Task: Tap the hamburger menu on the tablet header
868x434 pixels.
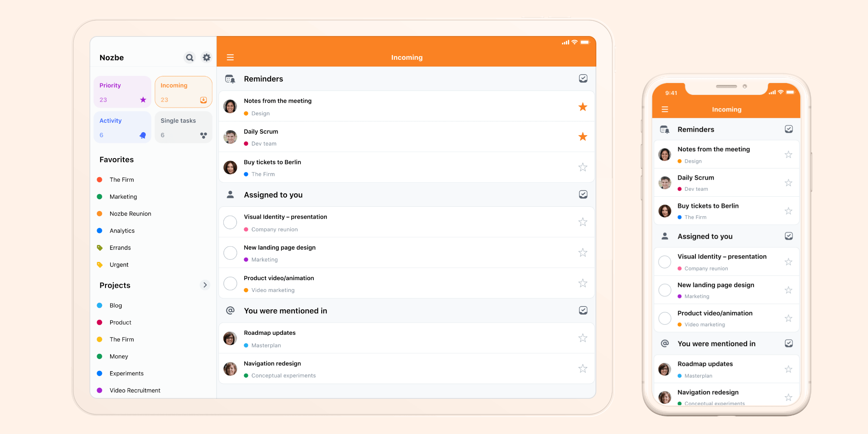Action: [230, 57]
